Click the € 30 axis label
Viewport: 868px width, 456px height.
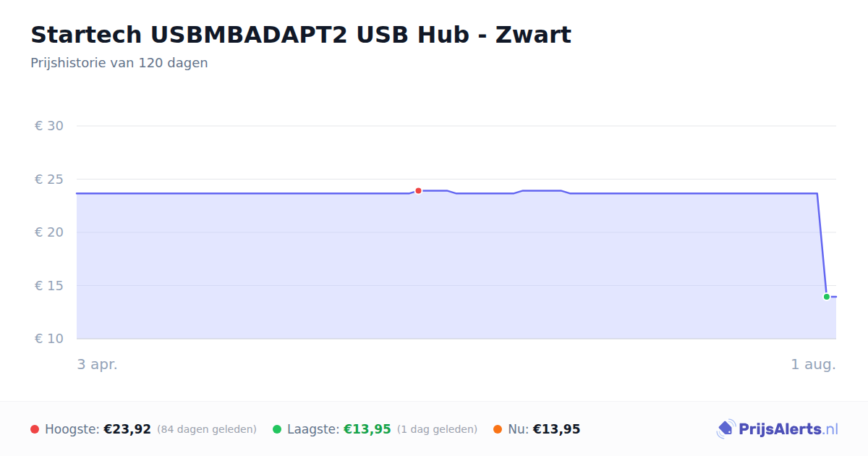(x=49, y=126)
